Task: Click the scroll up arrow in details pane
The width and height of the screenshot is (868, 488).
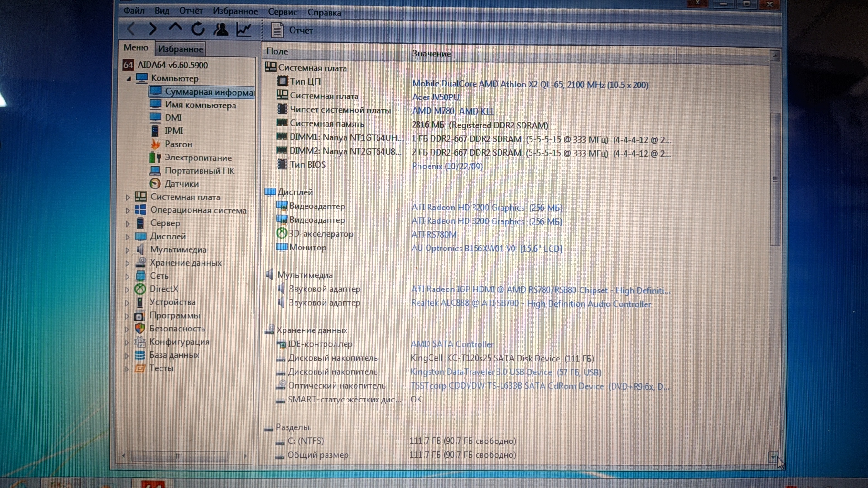Action: pos(775,56)
